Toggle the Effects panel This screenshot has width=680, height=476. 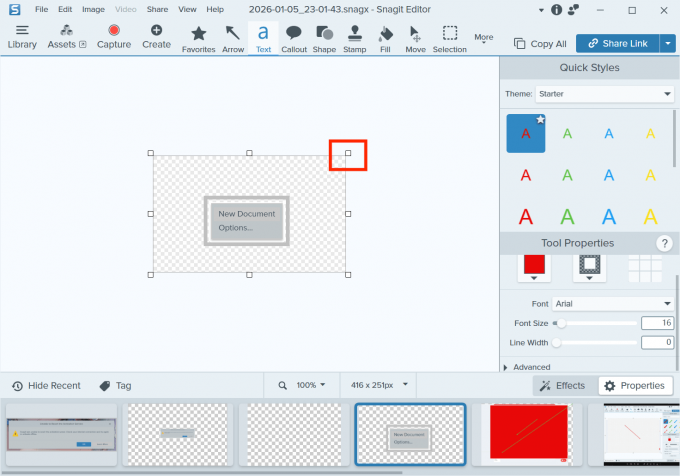(x=562, y=386)
